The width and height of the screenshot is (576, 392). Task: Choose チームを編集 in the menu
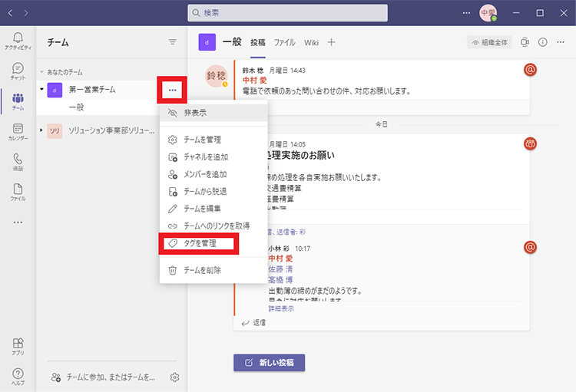click(214, 209)
